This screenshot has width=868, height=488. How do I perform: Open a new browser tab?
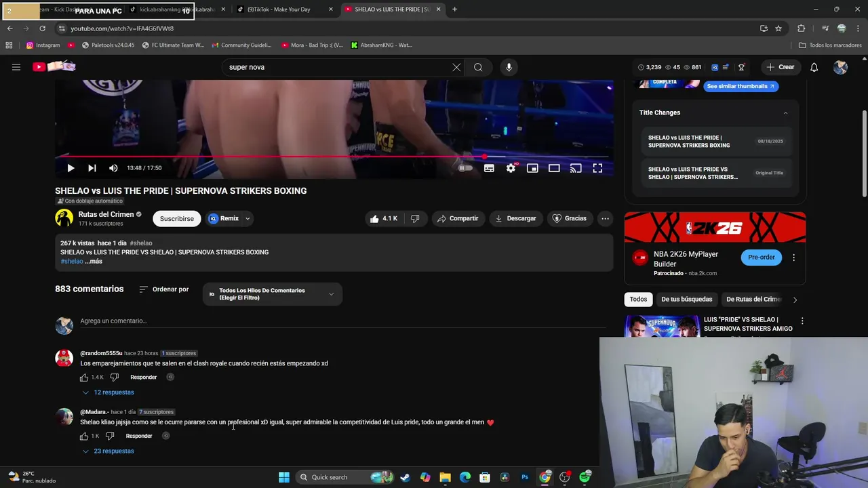pos(454,9)
